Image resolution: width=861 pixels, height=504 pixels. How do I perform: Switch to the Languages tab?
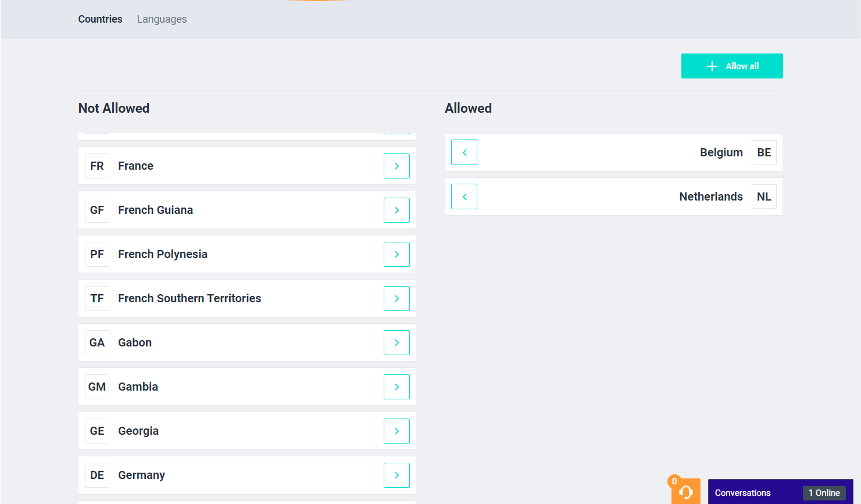coord(162,19)
